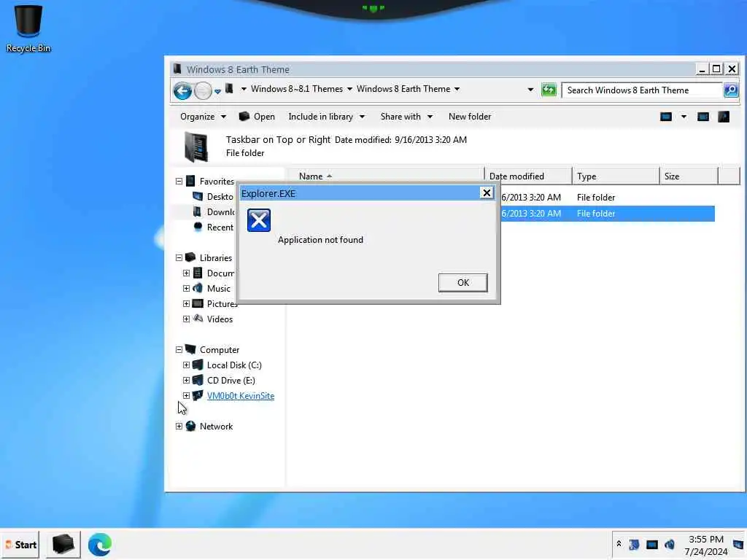747x560 pixels.
Task: Focus the Search Windows 8 Earth Theme box
Action: pos(642,90)
